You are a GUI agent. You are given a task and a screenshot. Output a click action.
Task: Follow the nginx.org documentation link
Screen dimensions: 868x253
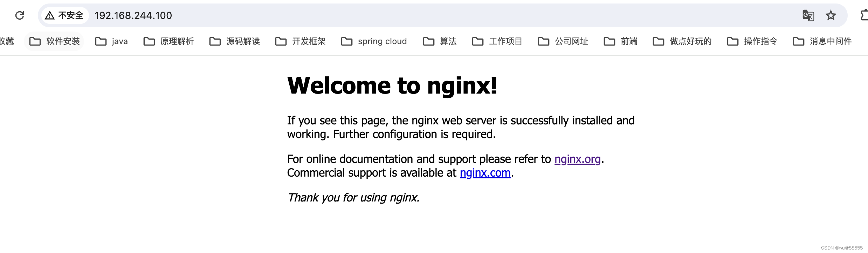[x=578, y=159]
